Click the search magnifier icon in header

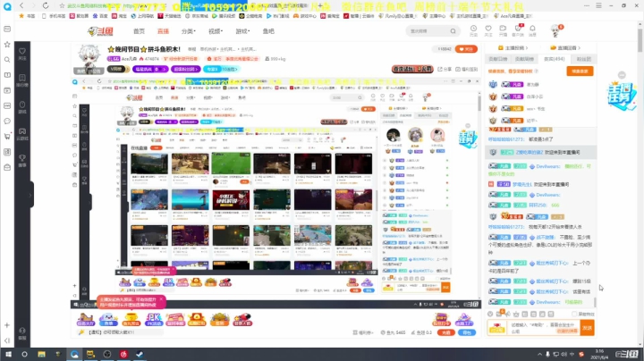click(453, 31)
